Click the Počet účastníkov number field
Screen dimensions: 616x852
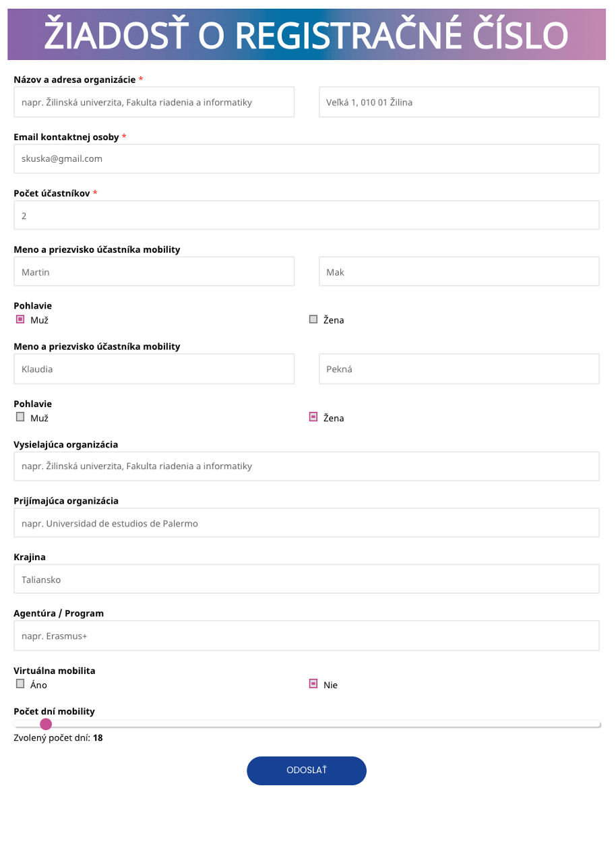[x=307, y=216]
